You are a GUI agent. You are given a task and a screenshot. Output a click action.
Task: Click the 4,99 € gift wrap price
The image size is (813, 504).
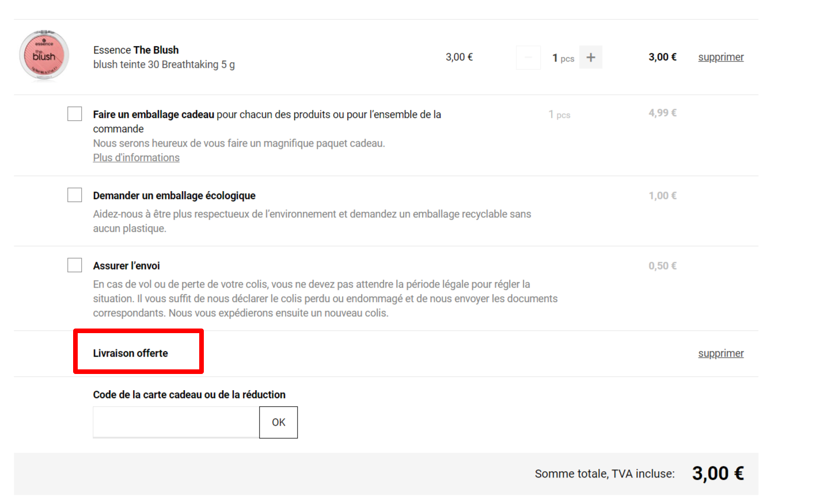pyautogui.click(x=662, y=113)
